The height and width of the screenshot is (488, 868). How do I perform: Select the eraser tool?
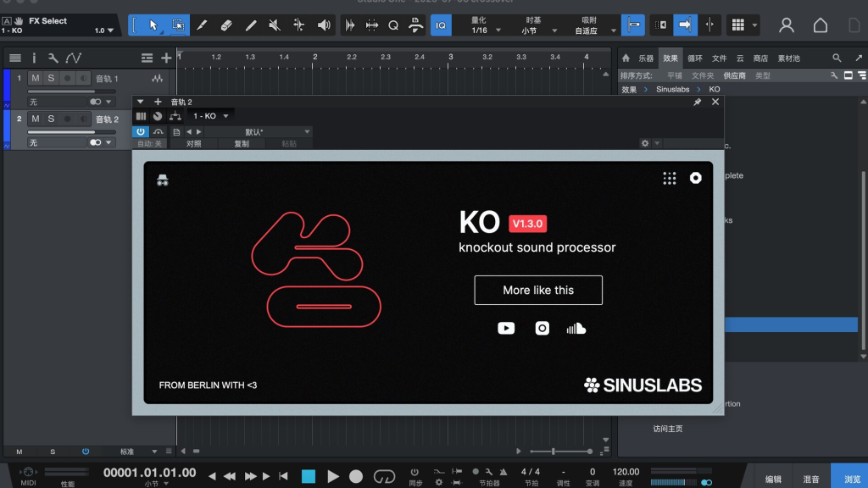(227, 25)
